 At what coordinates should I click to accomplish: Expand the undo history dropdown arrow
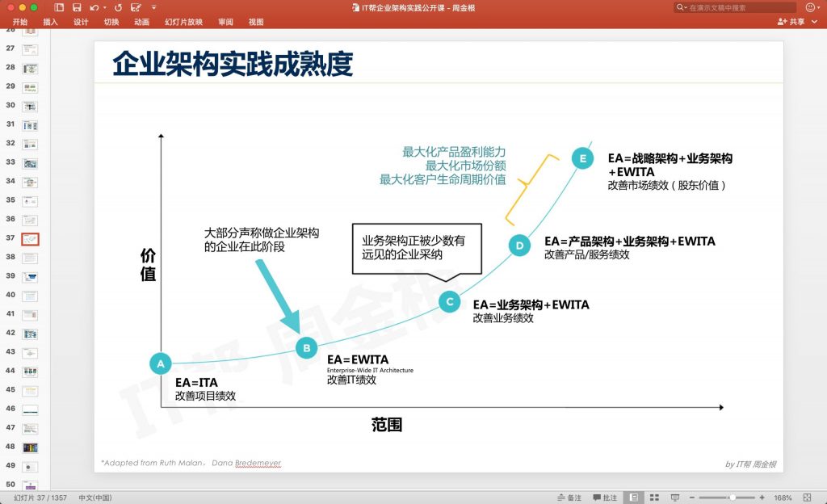click(x=105, y=7)
